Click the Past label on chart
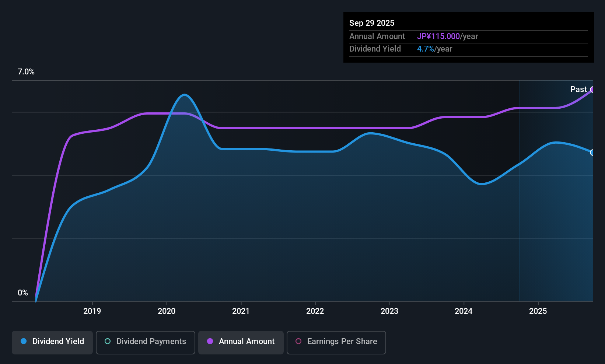605x364 pixels. 578,89
